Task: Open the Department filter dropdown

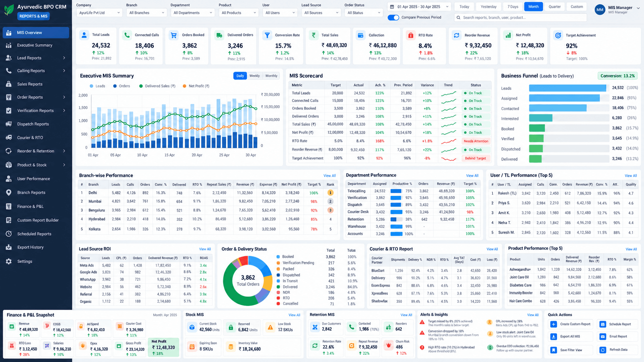Action: 193,13
